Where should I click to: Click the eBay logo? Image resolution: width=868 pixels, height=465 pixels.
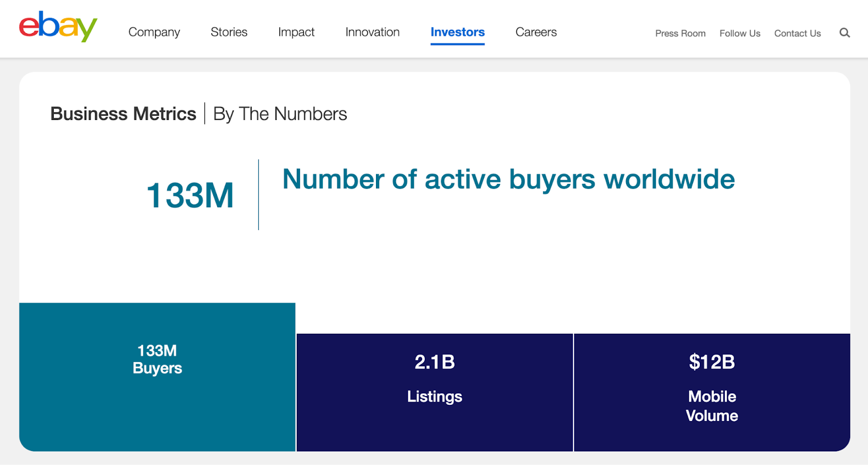point(58,26)
